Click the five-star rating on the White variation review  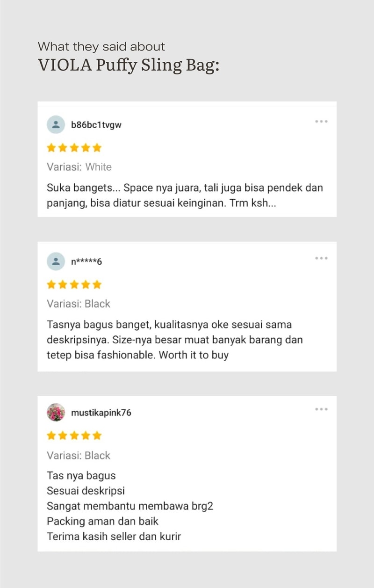(x=74, y=148)
